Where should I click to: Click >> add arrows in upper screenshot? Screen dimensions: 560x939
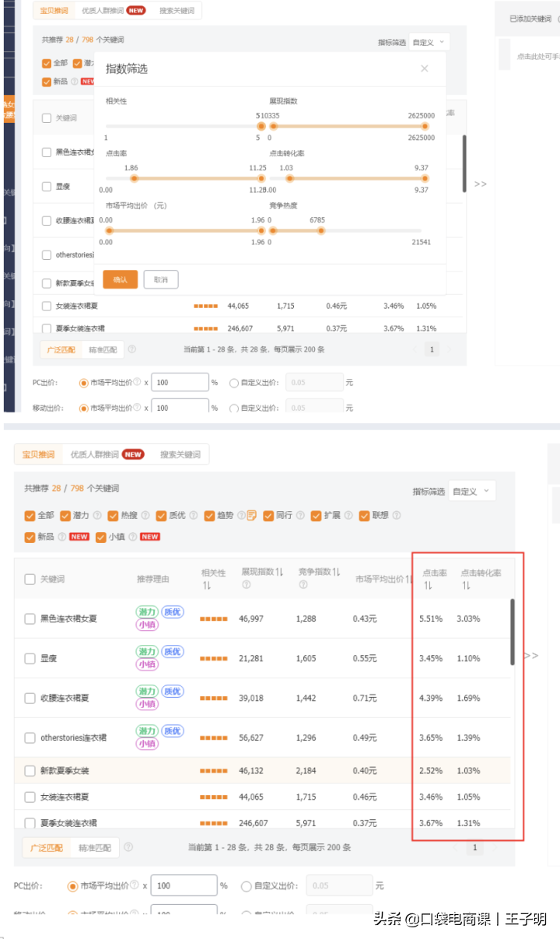[481, 184]
